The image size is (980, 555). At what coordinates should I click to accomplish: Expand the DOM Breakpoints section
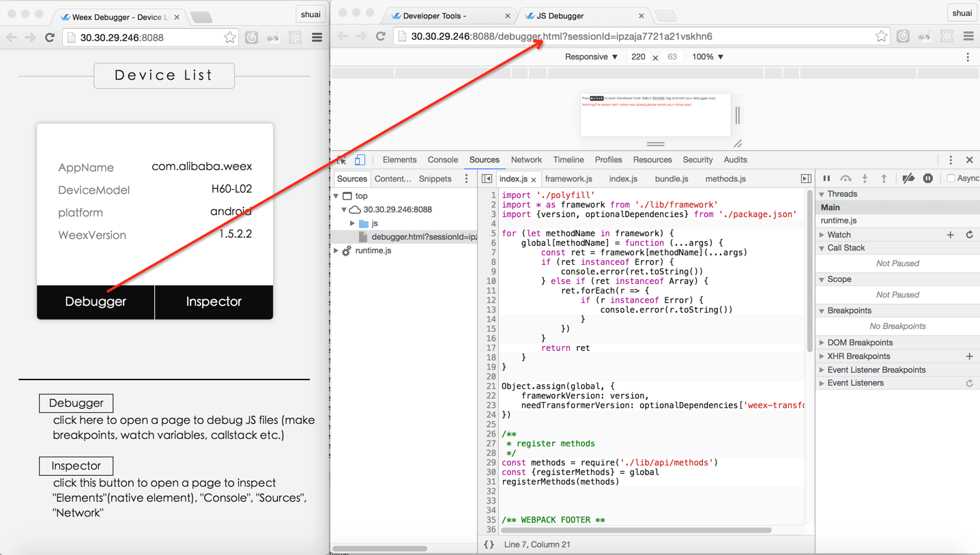822,343
